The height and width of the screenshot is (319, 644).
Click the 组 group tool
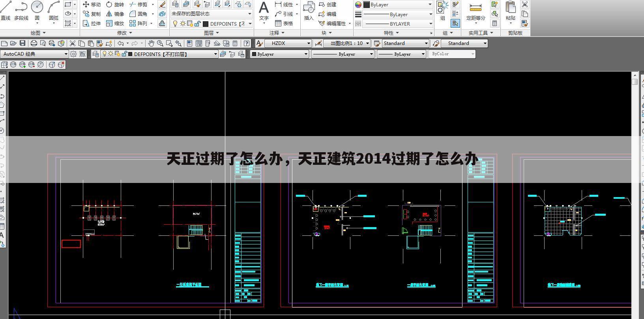click(443, 11)
